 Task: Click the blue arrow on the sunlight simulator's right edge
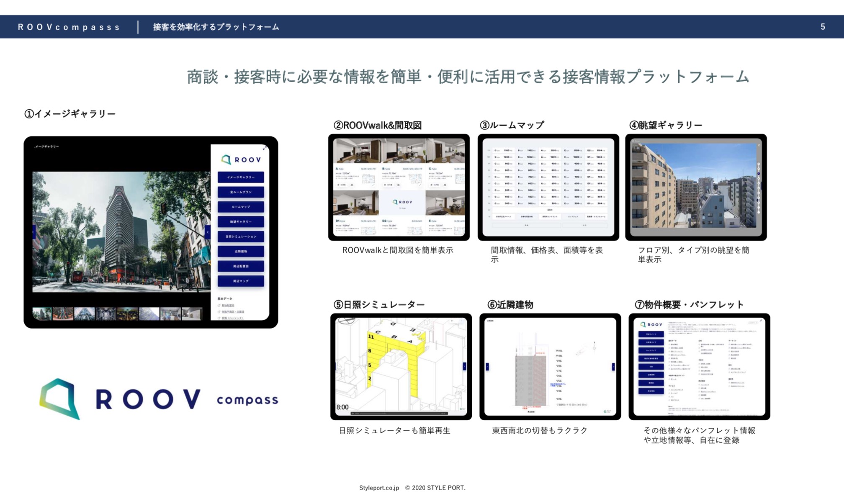464,366
